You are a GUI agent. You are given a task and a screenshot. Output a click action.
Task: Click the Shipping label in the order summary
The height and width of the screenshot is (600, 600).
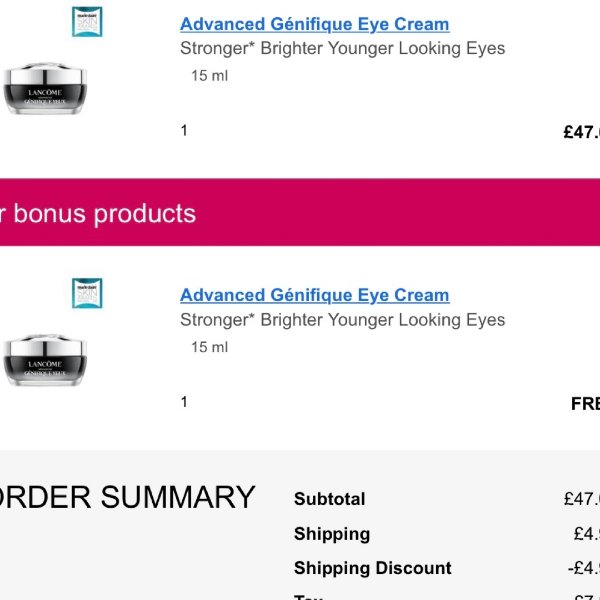point(331,534)
